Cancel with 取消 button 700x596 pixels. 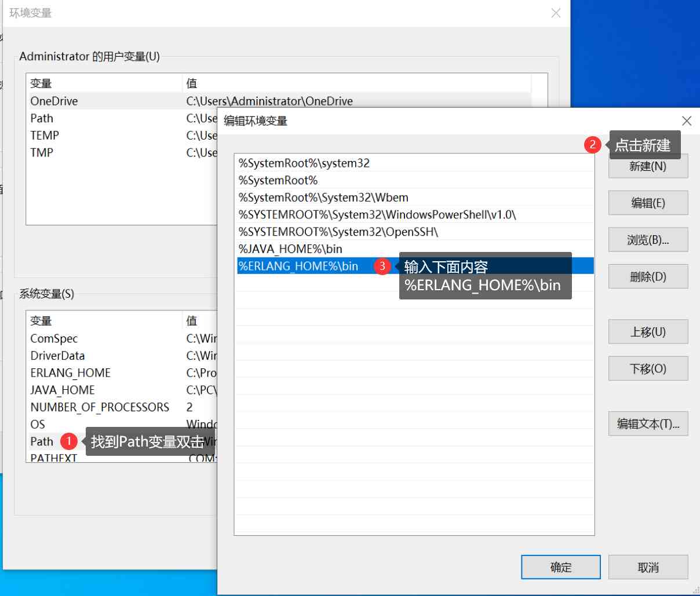[648, 568]
